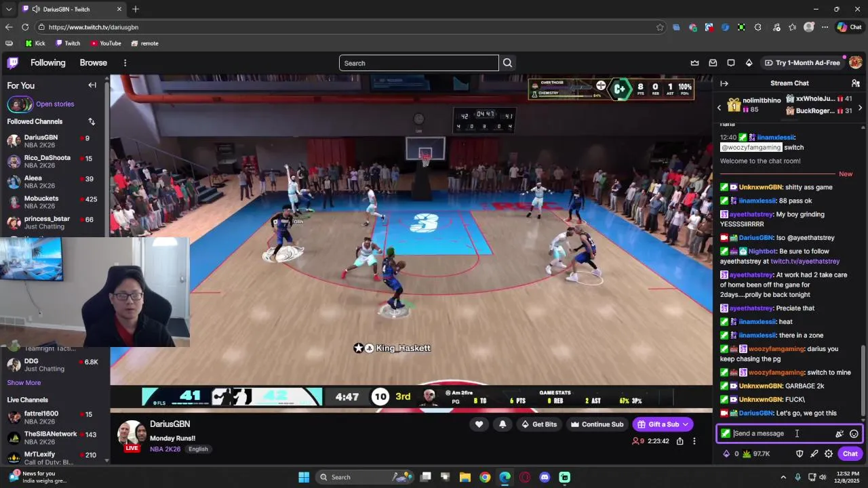The height and width of the screenshot is (488, 868).
Task: Open the remote bookmark
Action: click(144, 43)
